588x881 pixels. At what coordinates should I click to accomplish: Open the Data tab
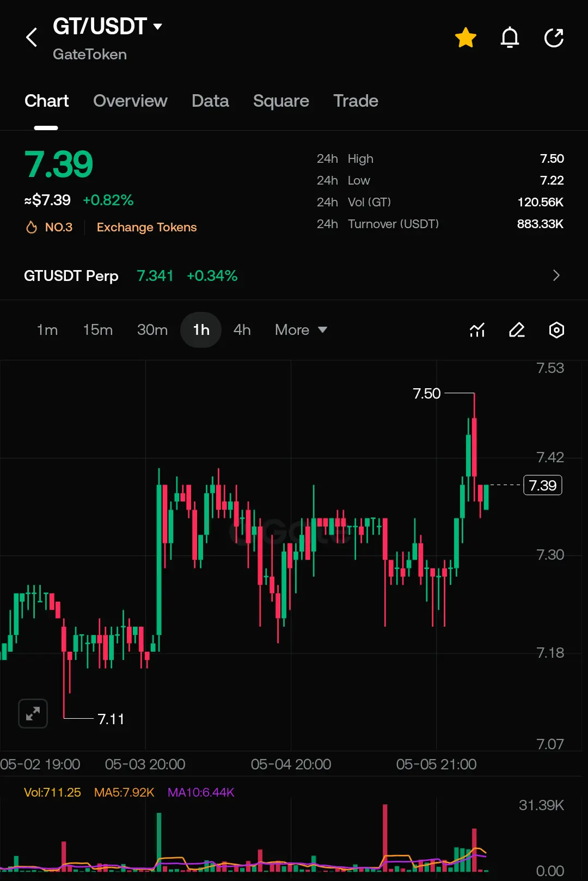click(210, 101)
